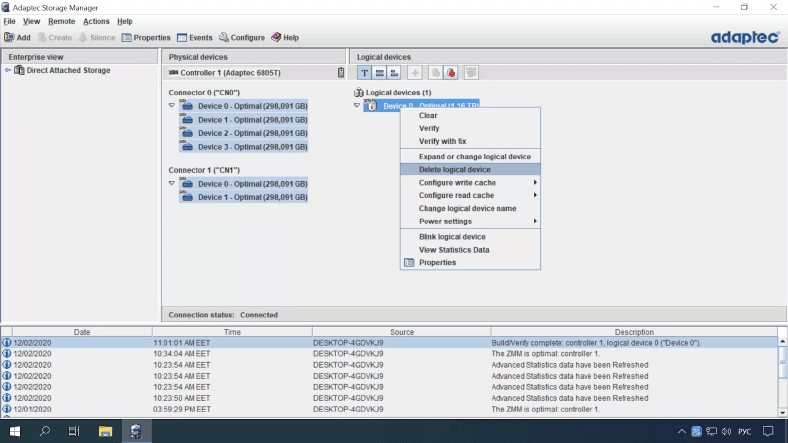The image size is (788, 443).
Task: Select the text description view icon
Action: pyautogui.click(x=365, y=73)
